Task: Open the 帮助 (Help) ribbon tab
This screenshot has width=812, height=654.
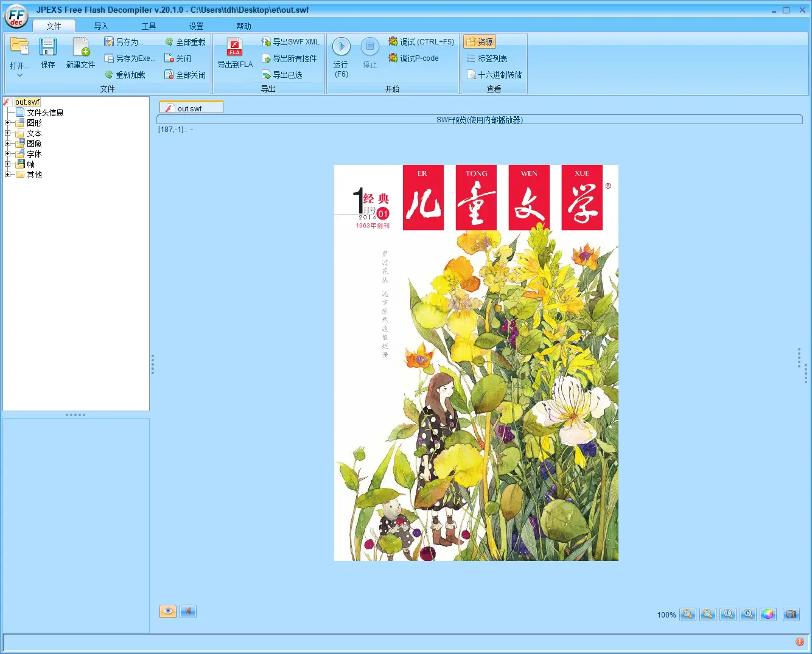Action: coord(243,26)
